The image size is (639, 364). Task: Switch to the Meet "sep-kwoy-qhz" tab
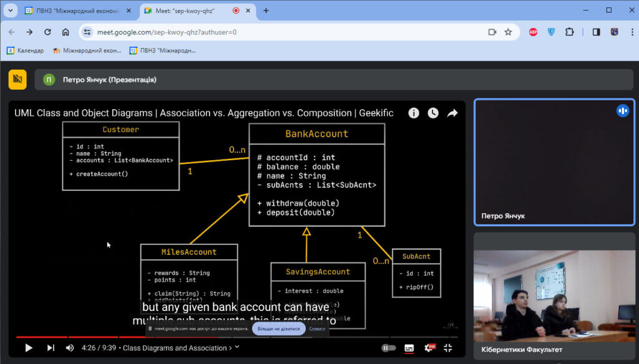point(187,11)
